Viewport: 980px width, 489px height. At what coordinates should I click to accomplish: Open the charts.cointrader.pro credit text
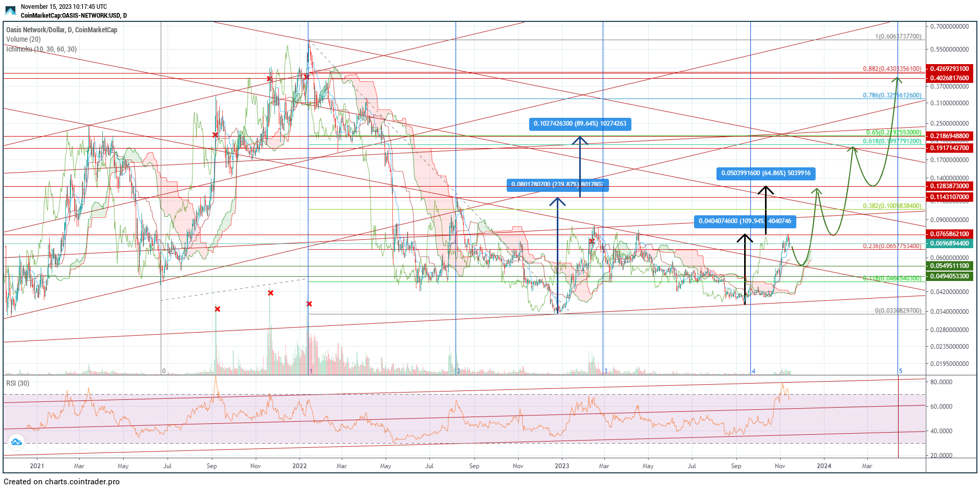pos(62,482)
